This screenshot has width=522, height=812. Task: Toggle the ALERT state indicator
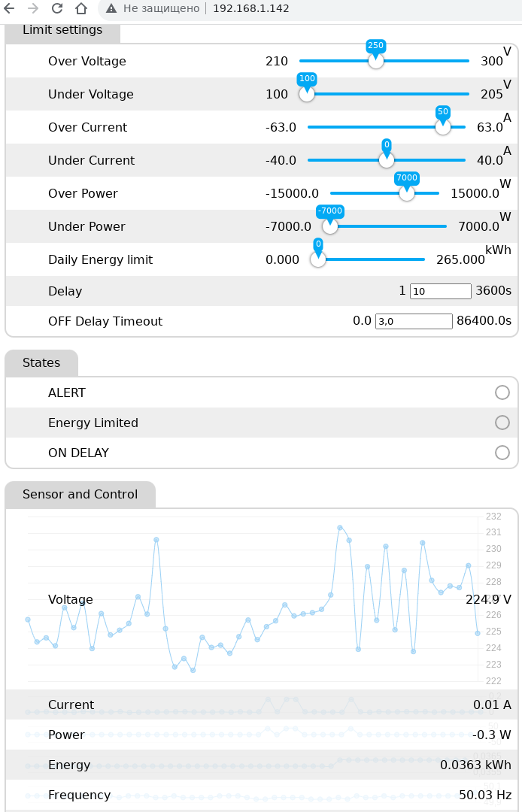click(x=502, y=392)
